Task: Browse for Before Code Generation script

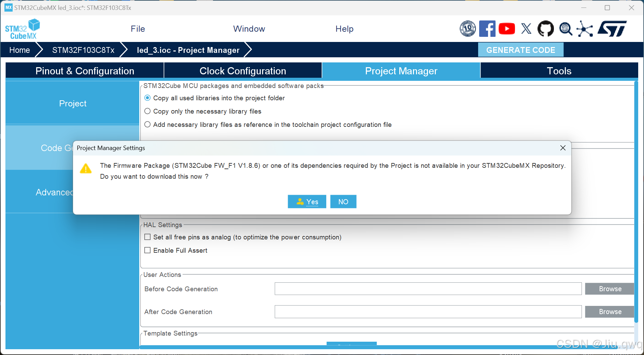Action: tap(610, 289)
